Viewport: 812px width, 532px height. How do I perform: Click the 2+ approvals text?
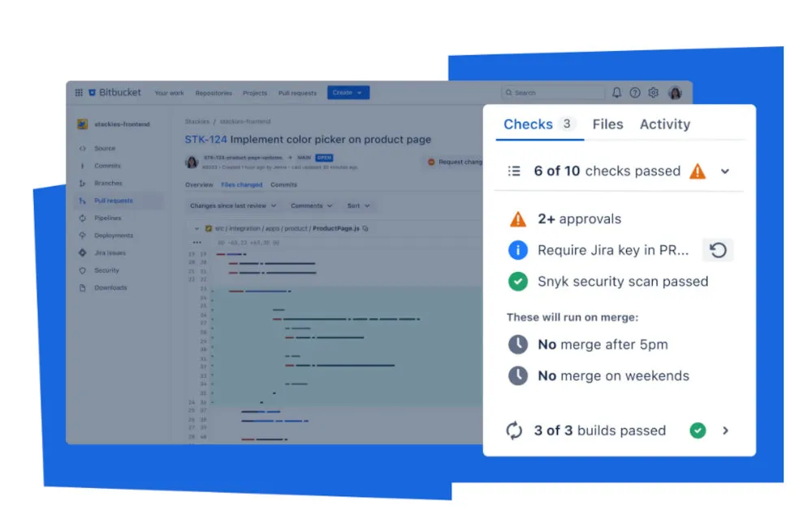tap(580, 219)
